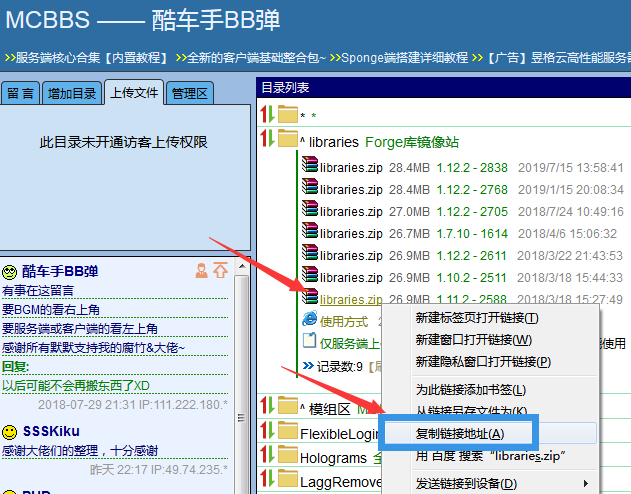Click the Forge库镜像站 description text

pos(412,142)
